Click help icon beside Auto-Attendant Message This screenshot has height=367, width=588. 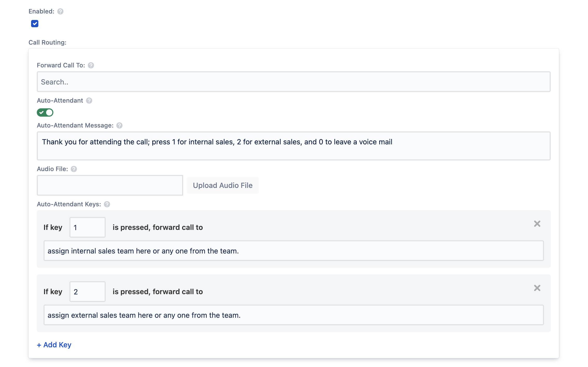pyautogui.click(x=119, y=125)
